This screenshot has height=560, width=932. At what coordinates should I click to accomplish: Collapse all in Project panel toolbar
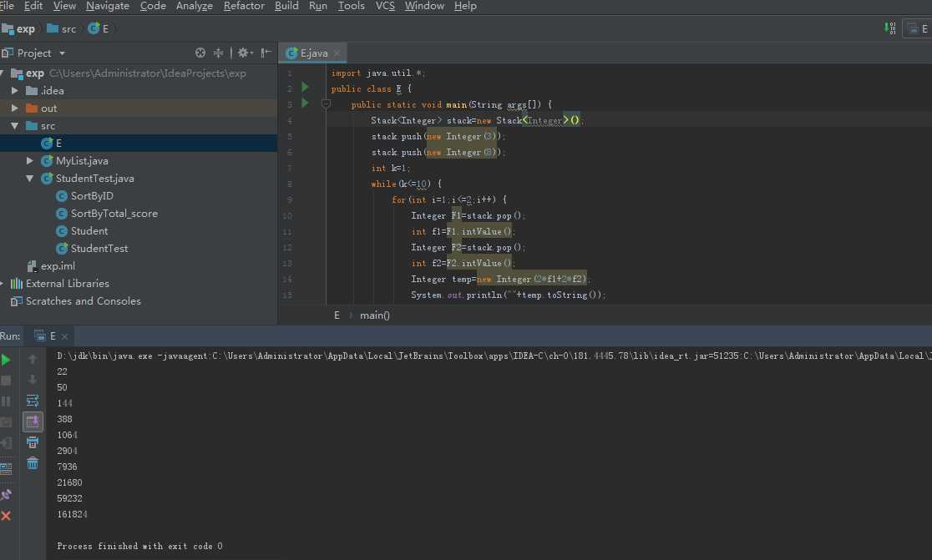[x=219, y=53]
